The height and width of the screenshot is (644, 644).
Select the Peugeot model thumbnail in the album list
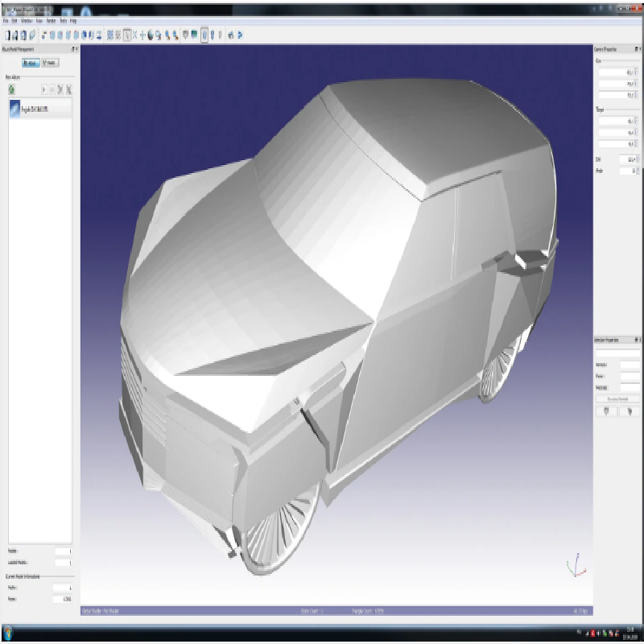click(x=15, y=109)
